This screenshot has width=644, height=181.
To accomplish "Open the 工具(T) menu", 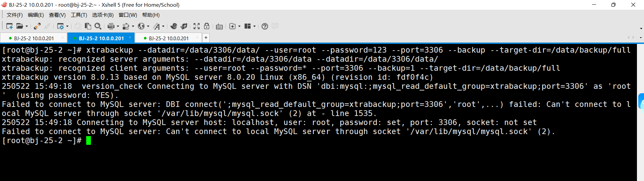I will [x=79, y=15].
